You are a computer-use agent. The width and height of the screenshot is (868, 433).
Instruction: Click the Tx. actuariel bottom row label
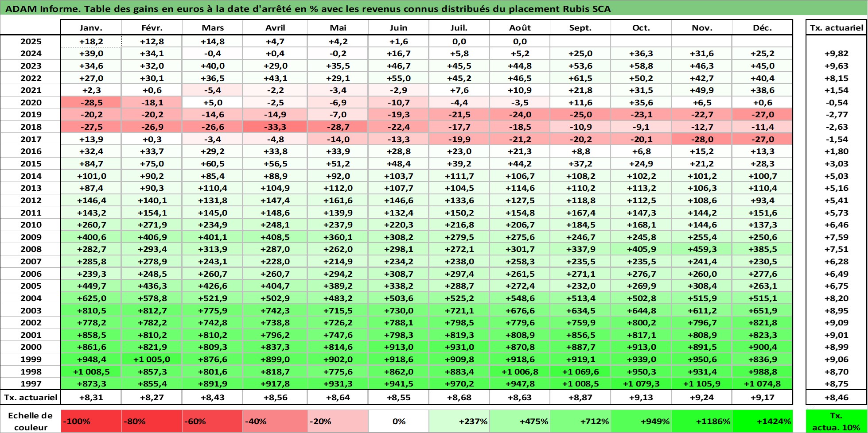[x=31, y=398]
